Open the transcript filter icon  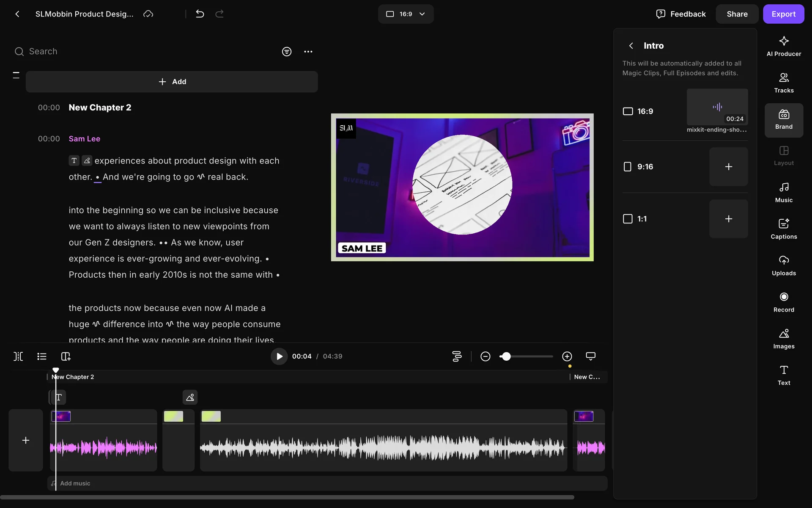286,52
